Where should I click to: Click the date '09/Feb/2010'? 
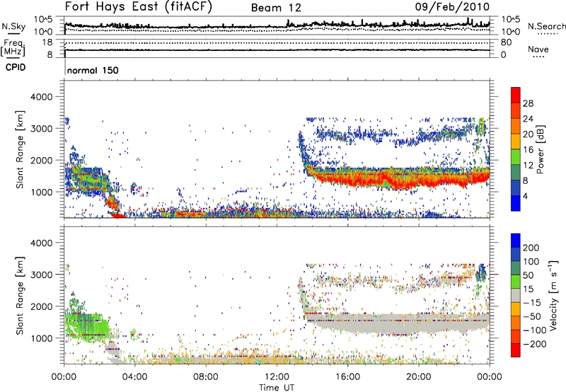tap(452, 6)
